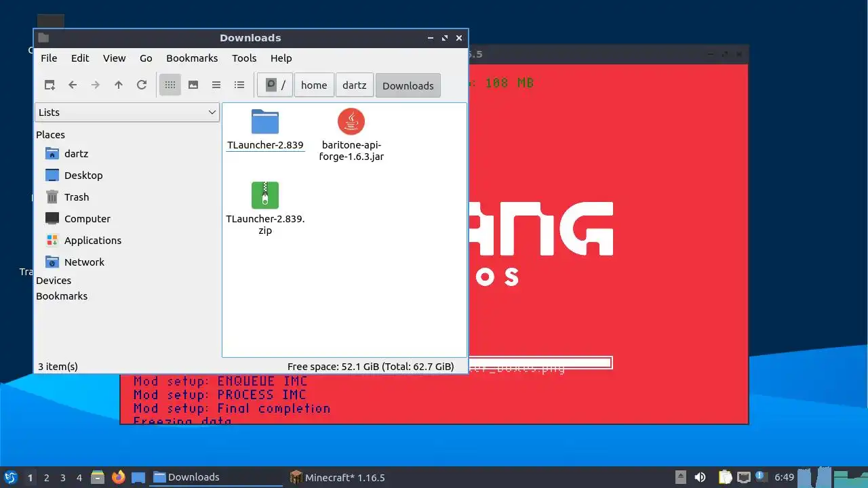Open a new tab with toolbar icon
Image resolution: width=868 pixels, height=488 pixels.
[50, 85]
